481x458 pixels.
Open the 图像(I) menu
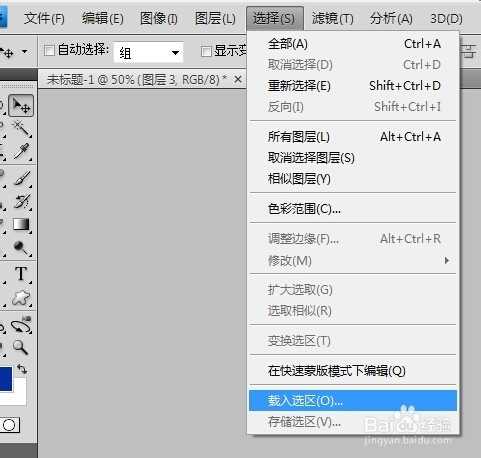point(159,18)
